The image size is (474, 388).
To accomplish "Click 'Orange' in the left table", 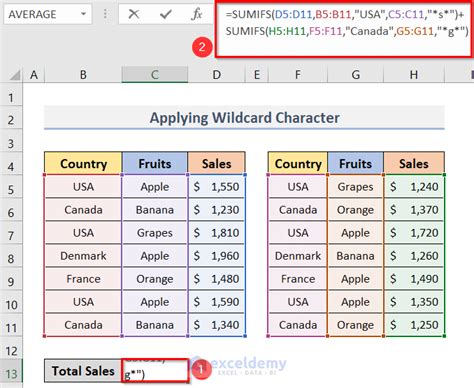I will pyautogui.click(x=155, y=279).
